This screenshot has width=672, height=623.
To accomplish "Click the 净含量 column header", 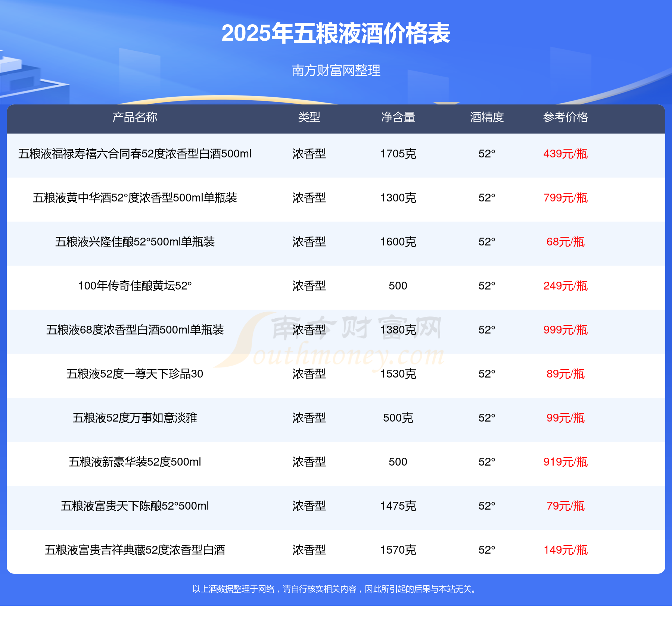I will [398, 117].
